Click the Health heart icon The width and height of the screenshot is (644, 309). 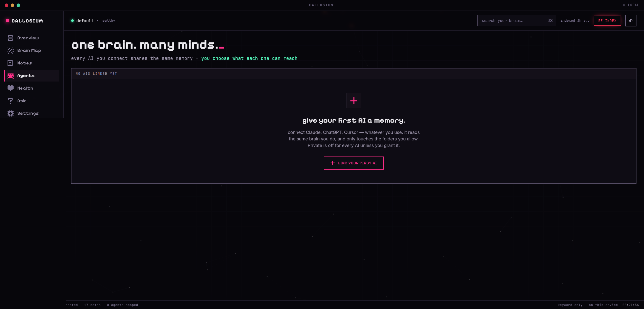coord(10,88)
